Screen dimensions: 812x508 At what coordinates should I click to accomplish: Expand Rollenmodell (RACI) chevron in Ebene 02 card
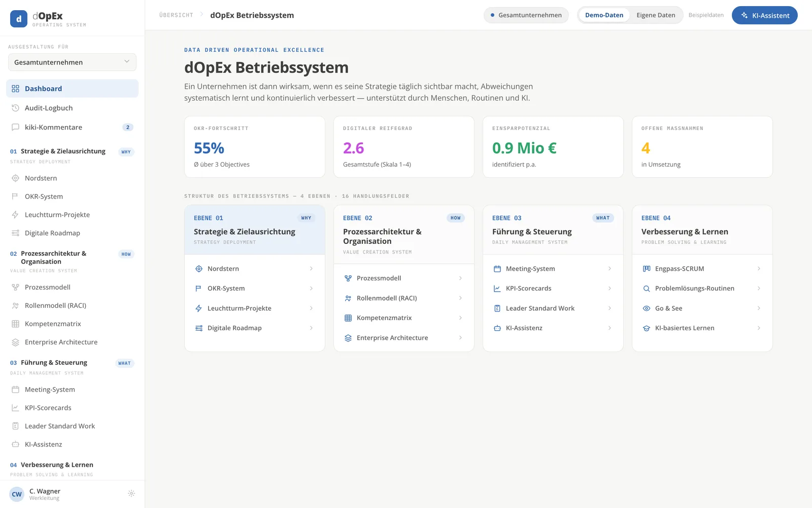[x=460, y=298]
